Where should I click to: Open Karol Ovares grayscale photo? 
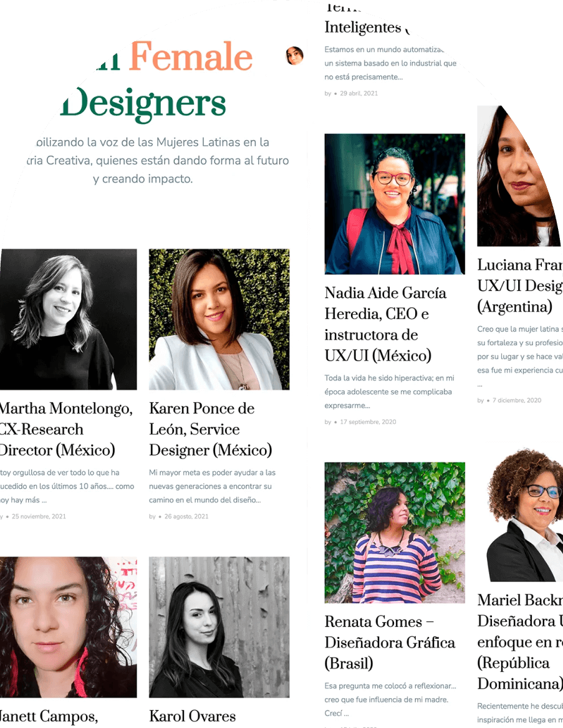219,627
